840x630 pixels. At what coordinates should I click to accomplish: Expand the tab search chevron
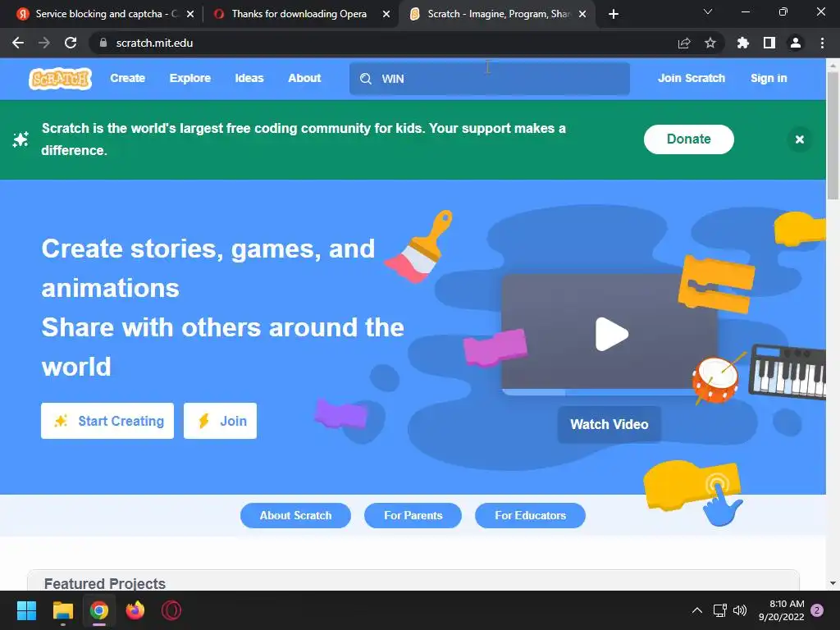click(x=708, y=11)
